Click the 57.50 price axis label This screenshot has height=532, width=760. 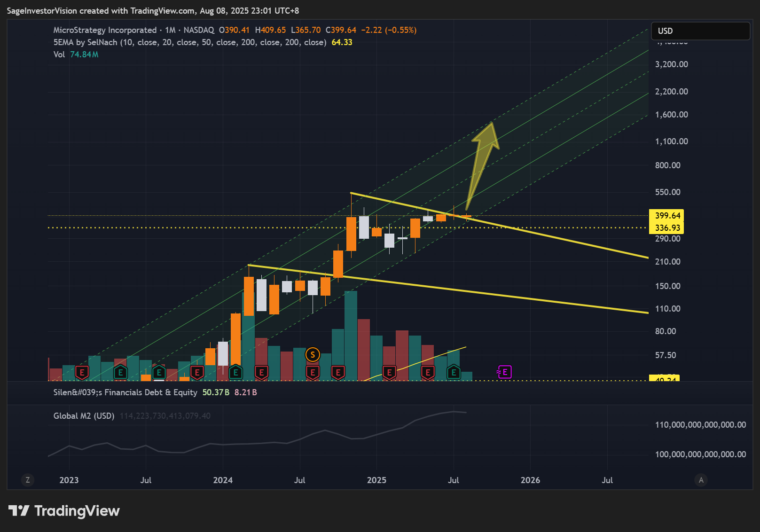666,355
